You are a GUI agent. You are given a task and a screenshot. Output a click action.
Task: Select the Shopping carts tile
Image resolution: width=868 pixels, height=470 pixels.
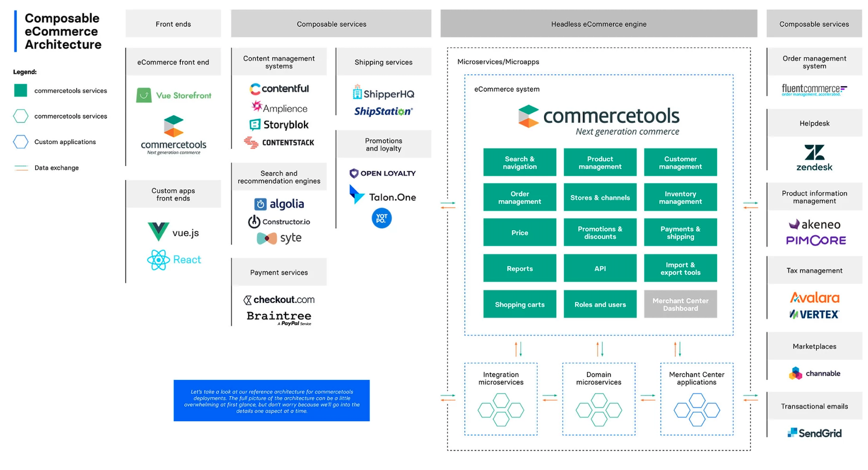pyautogui.click(x=520, y=304)
